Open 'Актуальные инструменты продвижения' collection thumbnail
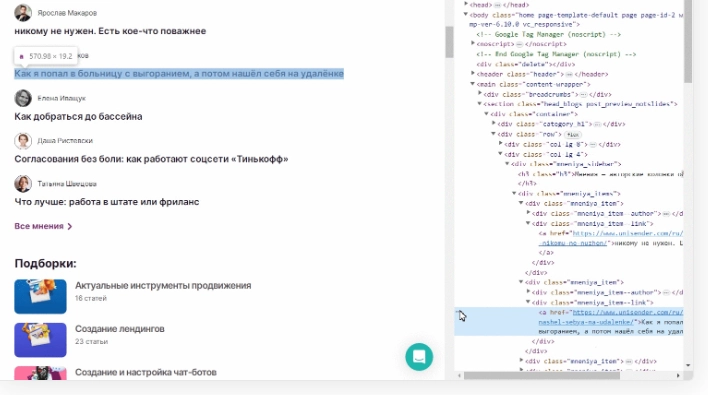708x395 pixels. click(x=40, y=296)
